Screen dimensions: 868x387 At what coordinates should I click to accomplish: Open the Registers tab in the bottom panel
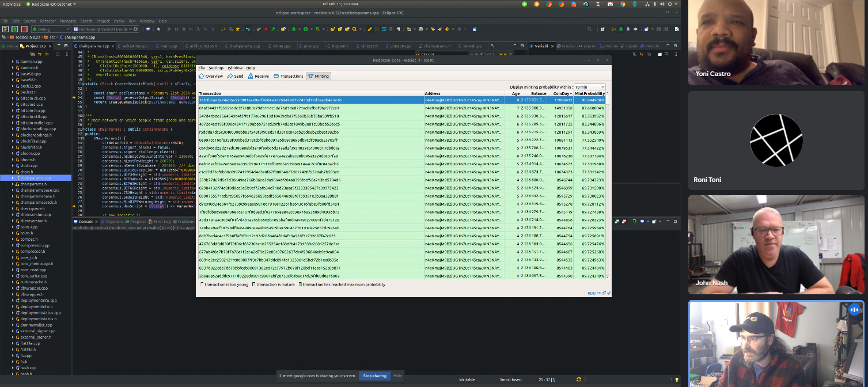pos(112,221)
